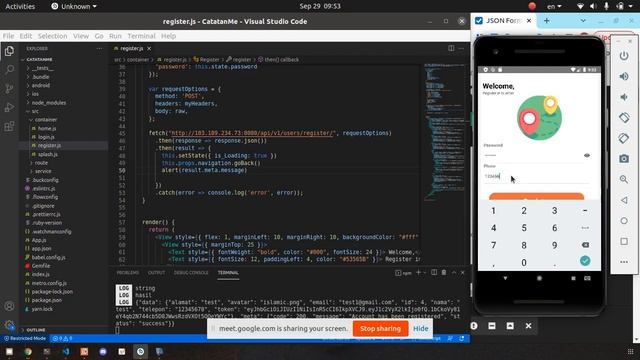The width and height of the screenshot is (640, 360).
Task: Maximize the terminal panel with the up chevron
Action: coord(453,273)
